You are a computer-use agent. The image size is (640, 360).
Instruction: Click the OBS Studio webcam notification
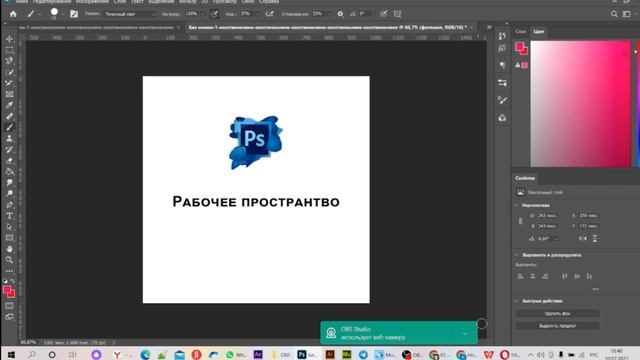coord(398,333)
